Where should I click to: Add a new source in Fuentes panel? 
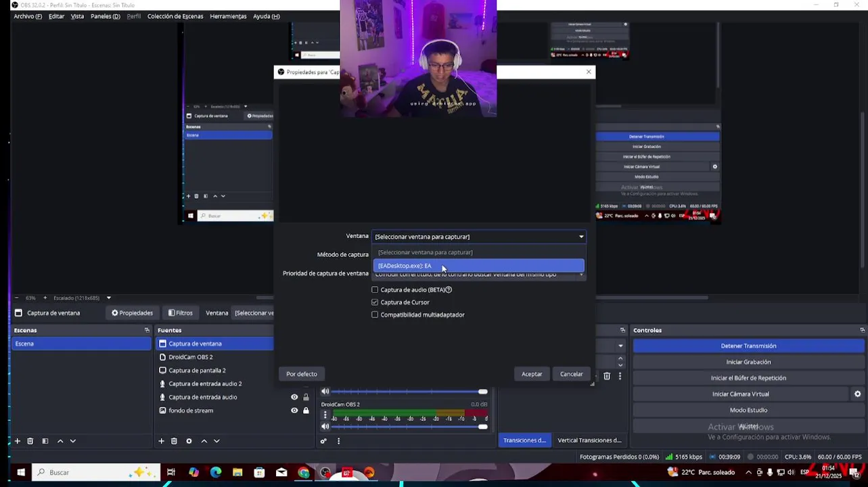(x=161, y=441)
